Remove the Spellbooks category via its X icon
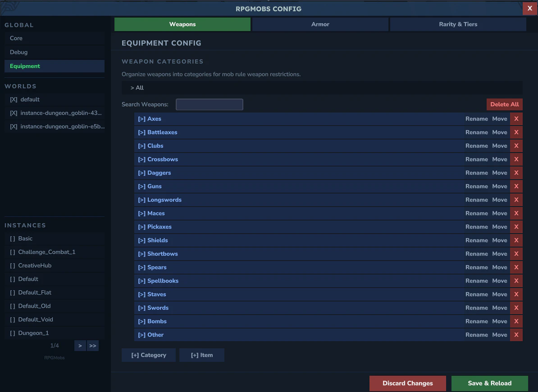Viewport: 538px width, 392px height. pos(516,280)
